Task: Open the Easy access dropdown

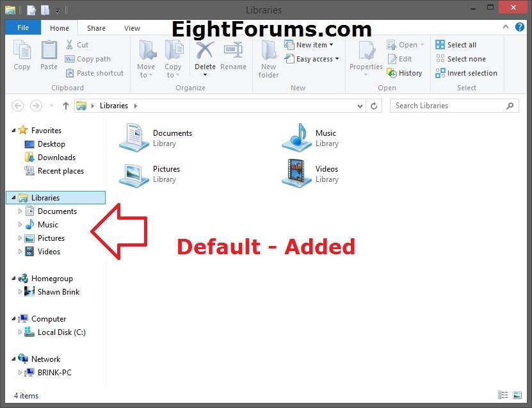Action: click(x=312, y=58)
